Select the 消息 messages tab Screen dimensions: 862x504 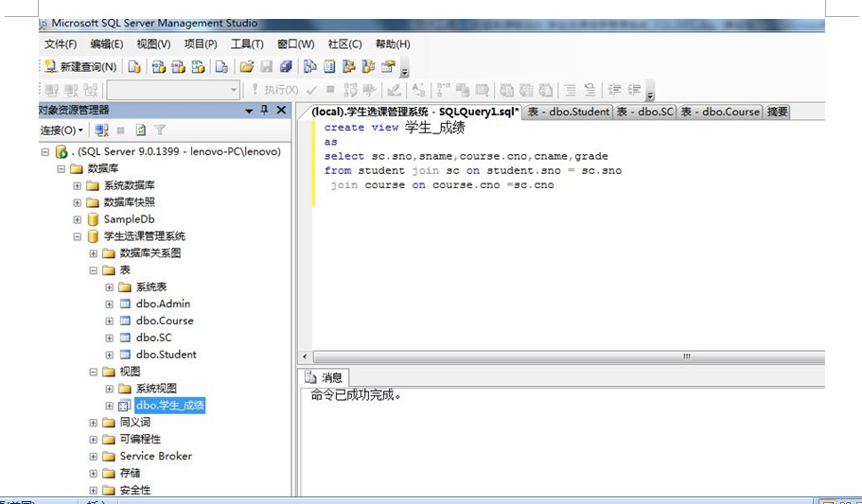(x=325, y=377)
